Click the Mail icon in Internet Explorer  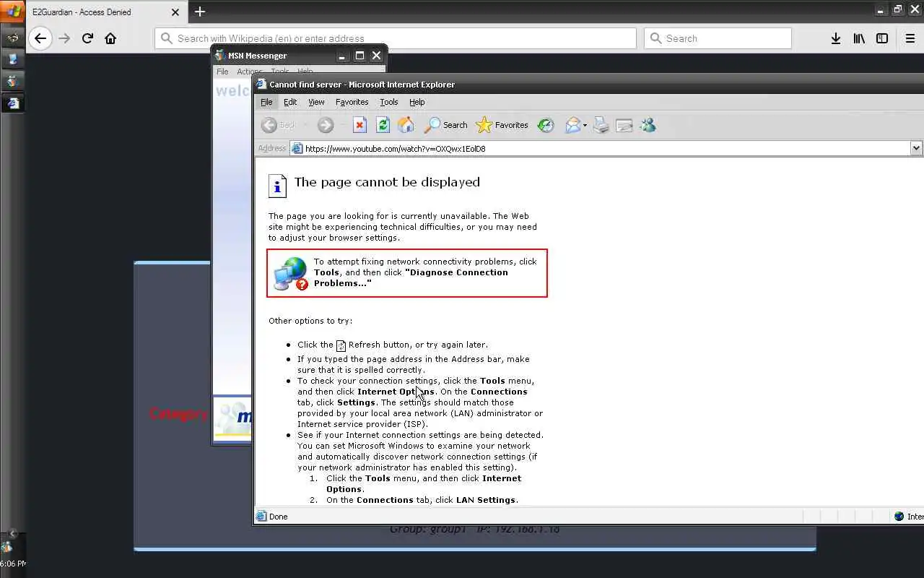point(572,125)
